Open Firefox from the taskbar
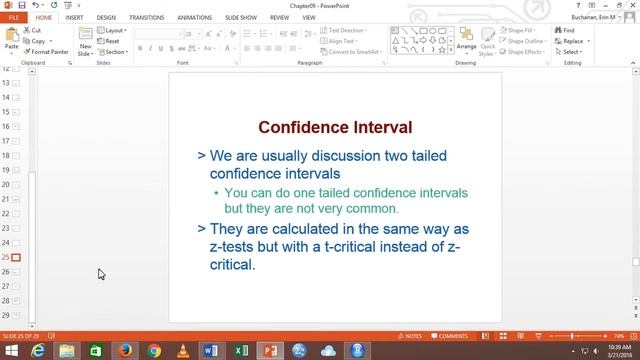 [x=125, y=351]
